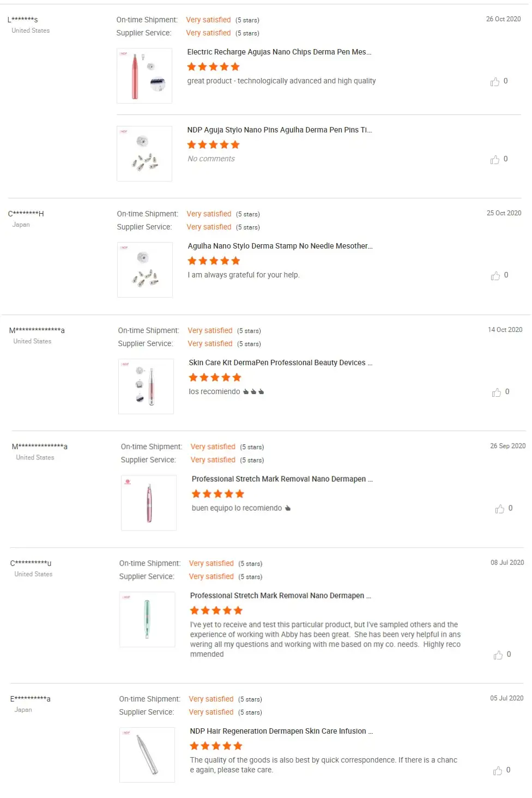Thumbs-up the 'always grateful for your help' review

[x=495, y=276]
